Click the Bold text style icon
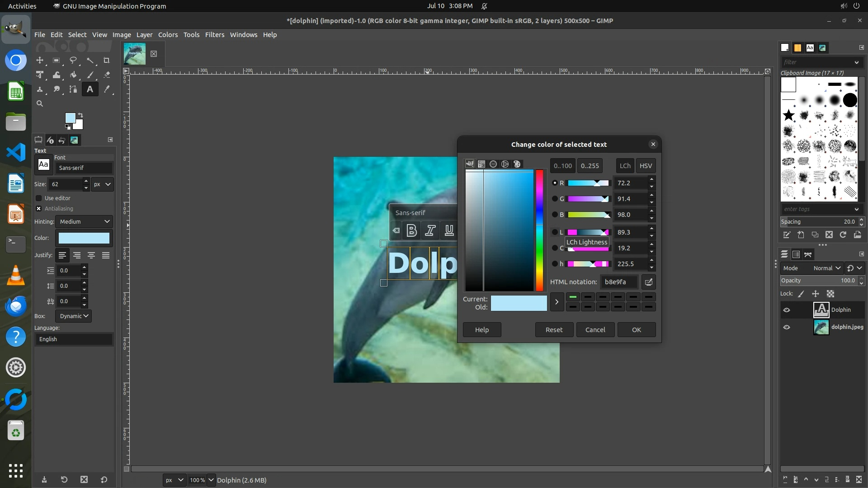 coord(411,230)
